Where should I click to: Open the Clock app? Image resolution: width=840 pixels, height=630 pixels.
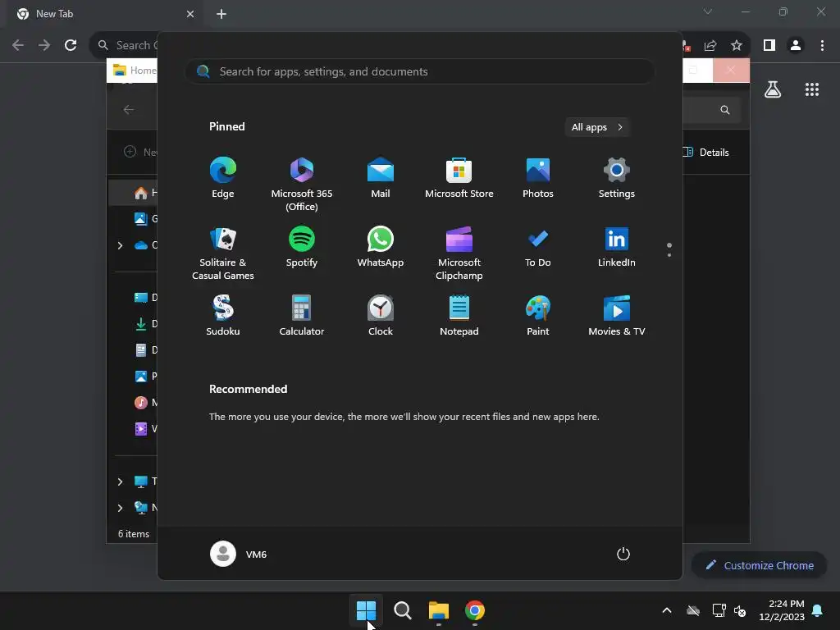(381, 316)
